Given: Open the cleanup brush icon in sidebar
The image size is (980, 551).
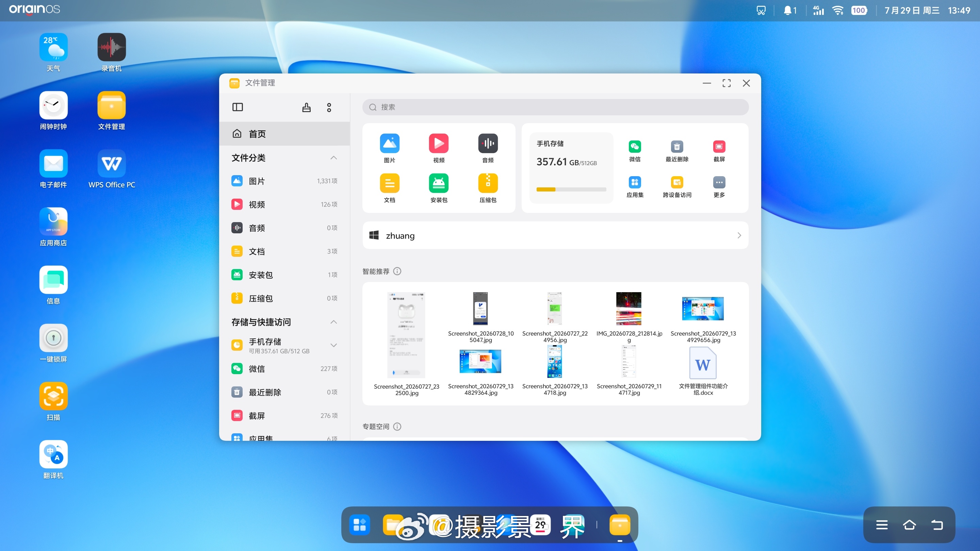Looking at the screenshot, I should 306,107.
